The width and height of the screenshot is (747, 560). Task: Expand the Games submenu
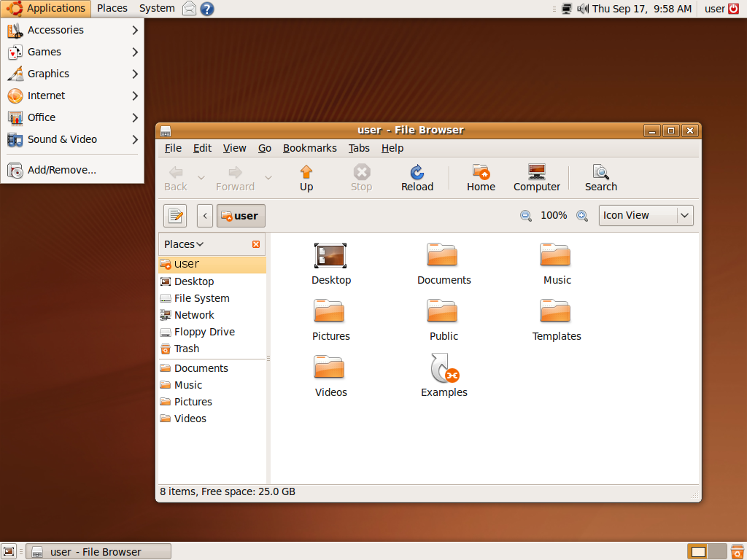[x=72, y=52]
